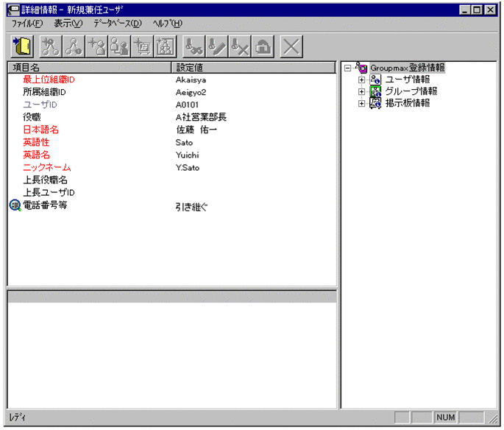Image resolution: width=504 pixels, height=430 pixels.
Task: Select the ニックネーム item
Action: point(46,167)
